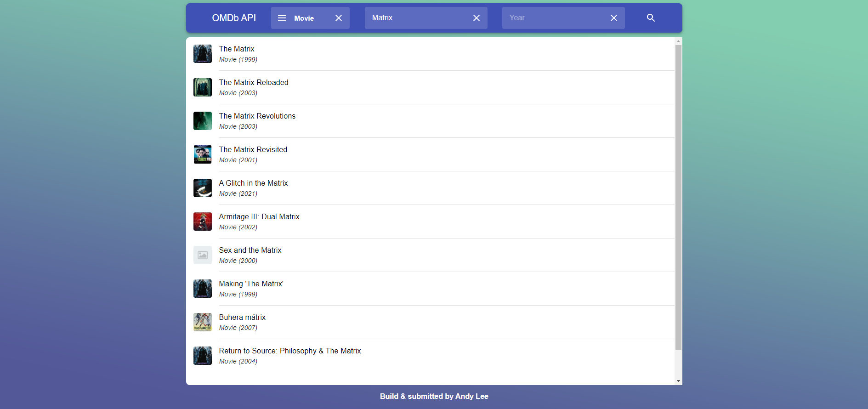Viewport: 868px width, 409px height.
Task: Click 'Movie (2021)' subtitle text
Action: coord(238,193)
